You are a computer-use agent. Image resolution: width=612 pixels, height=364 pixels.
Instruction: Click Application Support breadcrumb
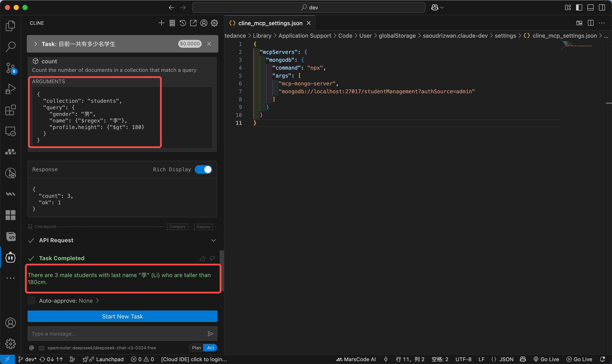pyautogui.click(x=305, y=36)
